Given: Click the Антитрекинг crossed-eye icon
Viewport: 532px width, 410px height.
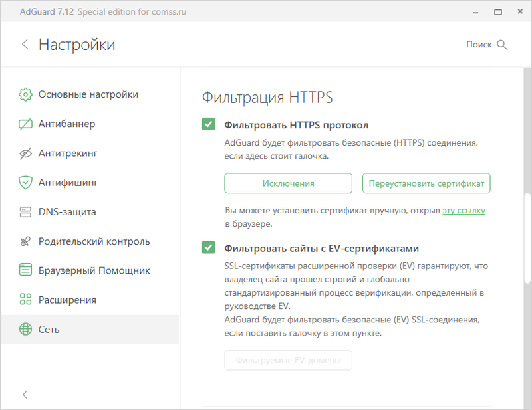Looking at the screenshot, I should (25, 154).
